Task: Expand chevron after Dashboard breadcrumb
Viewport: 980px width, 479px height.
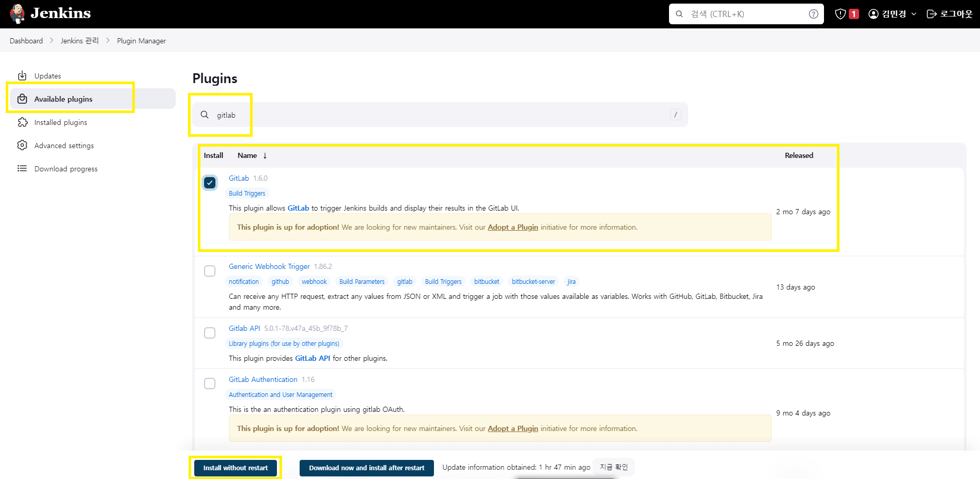Action: tap(52, 41)
